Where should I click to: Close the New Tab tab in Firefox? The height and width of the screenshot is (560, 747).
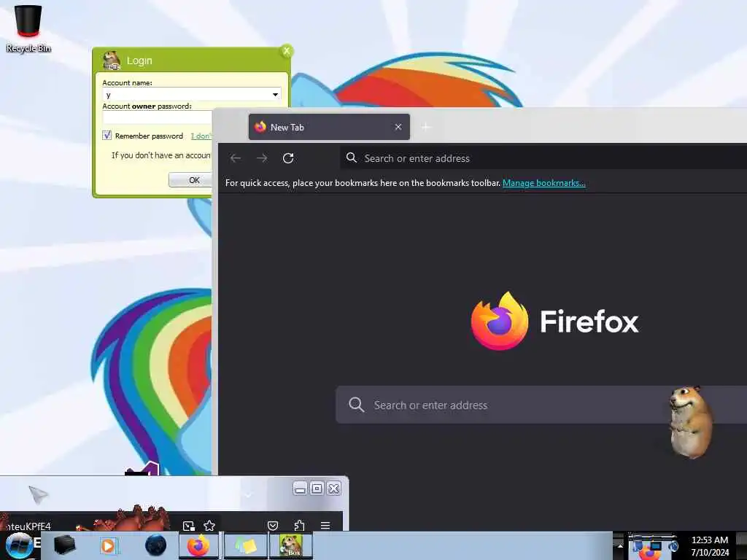(398, 127)
